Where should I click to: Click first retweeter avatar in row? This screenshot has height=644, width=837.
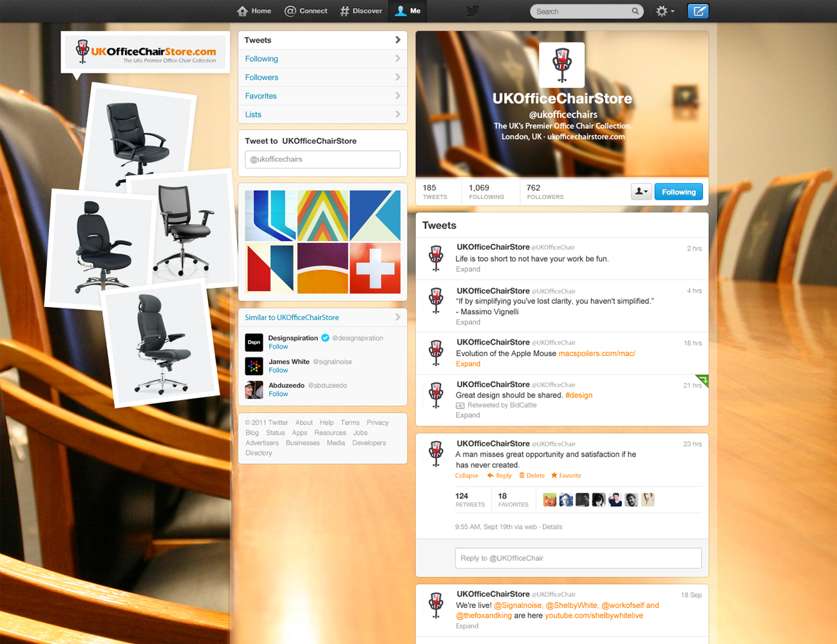point(550,500)
